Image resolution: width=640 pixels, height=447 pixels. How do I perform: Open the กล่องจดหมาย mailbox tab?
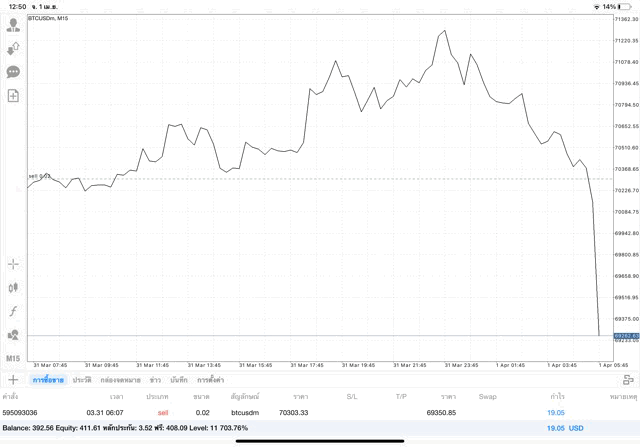[x=120, y=380]
